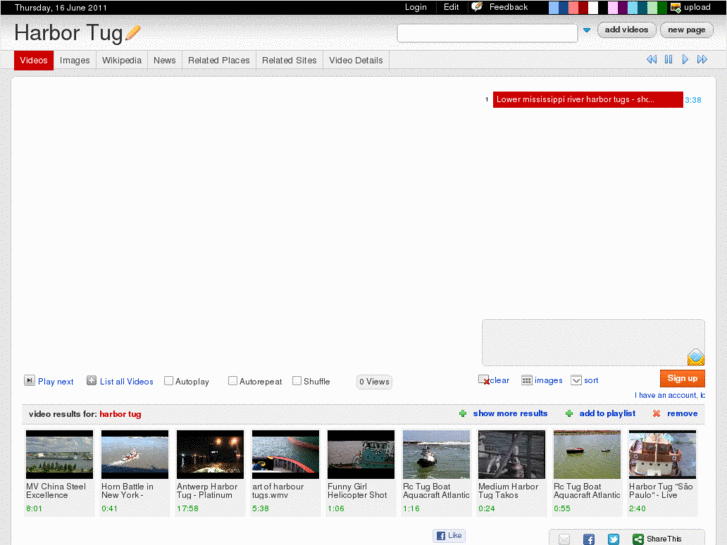Screen dimensions: 727x545
Task: Click the green plus beside add to playlist
Action: (569, 413)
